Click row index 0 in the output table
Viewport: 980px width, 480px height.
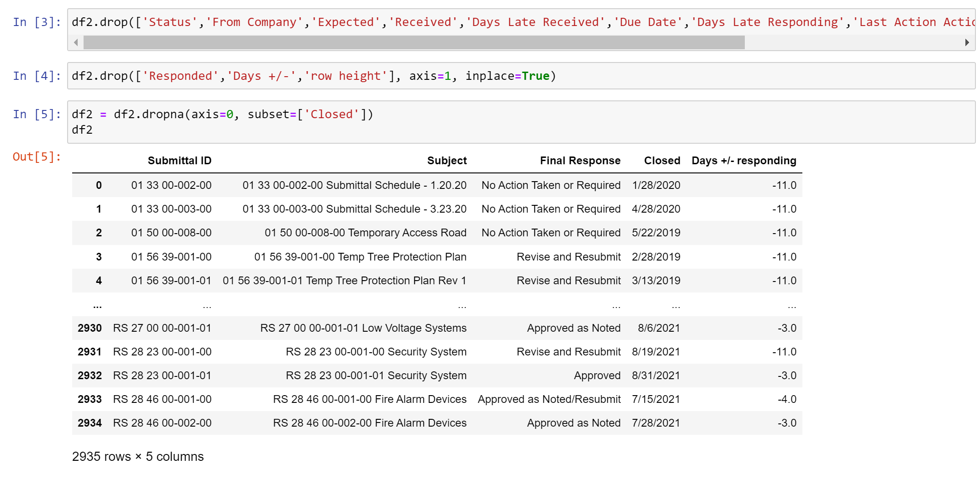[99, 185]
